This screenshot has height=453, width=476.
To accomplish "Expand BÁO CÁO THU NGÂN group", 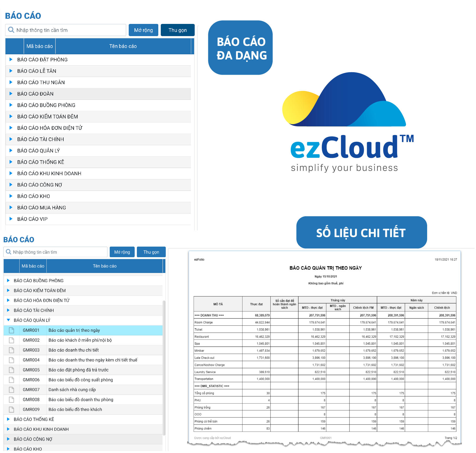I will pos(11,82).
